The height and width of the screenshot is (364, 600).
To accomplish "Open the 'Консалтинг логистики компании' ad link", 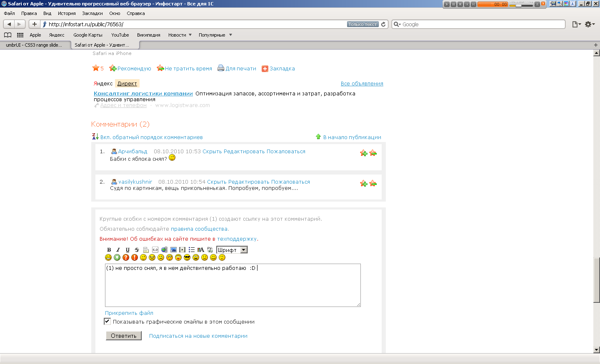I will [143, 94].
